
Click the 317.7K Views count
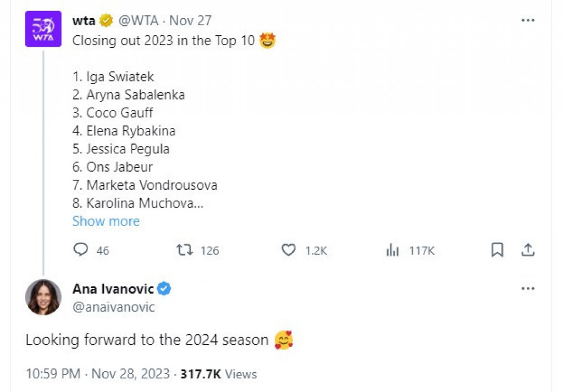(218, 374)
